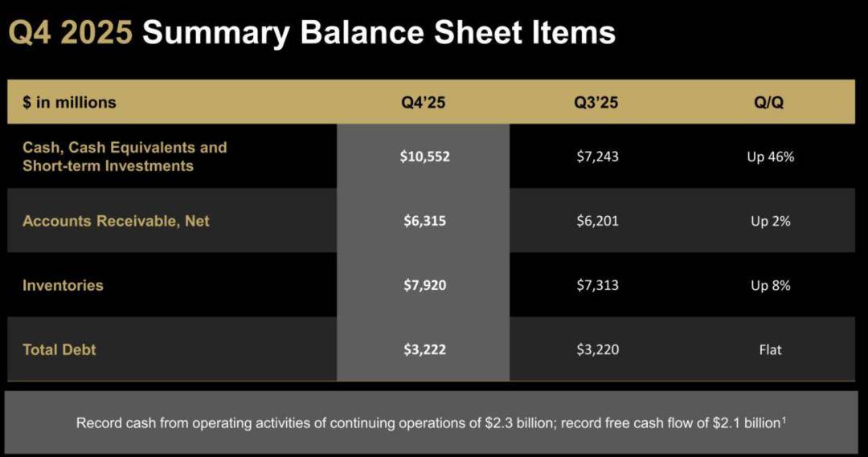Click the "Up 8%" change cell

(x=770, y=285)
